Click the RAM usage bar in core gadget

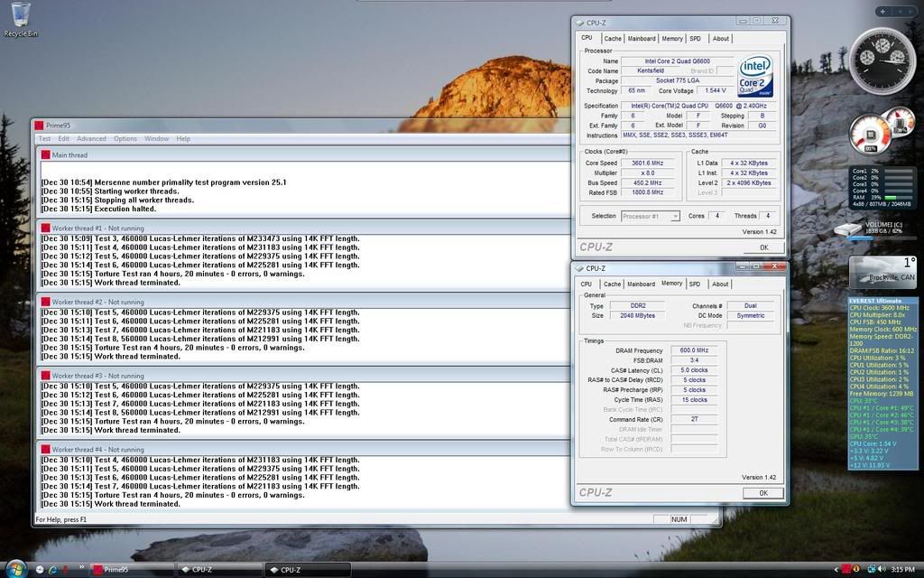[x=898, y=198]
